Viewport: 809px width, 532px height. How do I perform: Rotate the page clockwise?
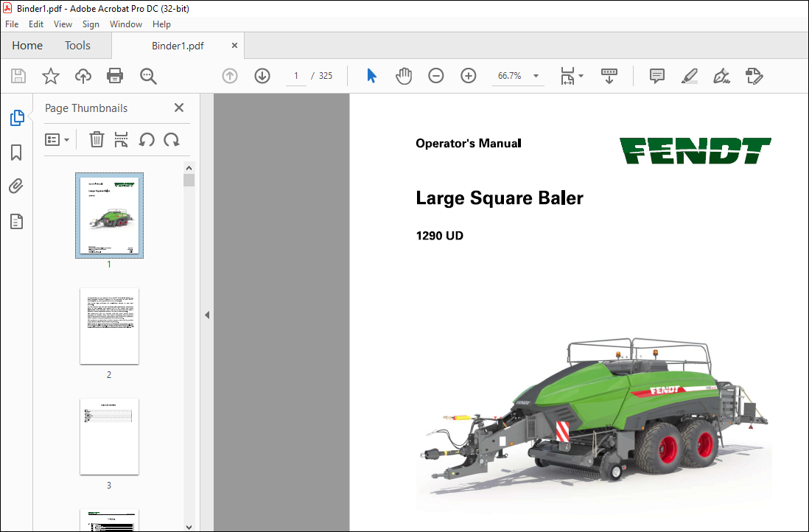pos(171,139)
